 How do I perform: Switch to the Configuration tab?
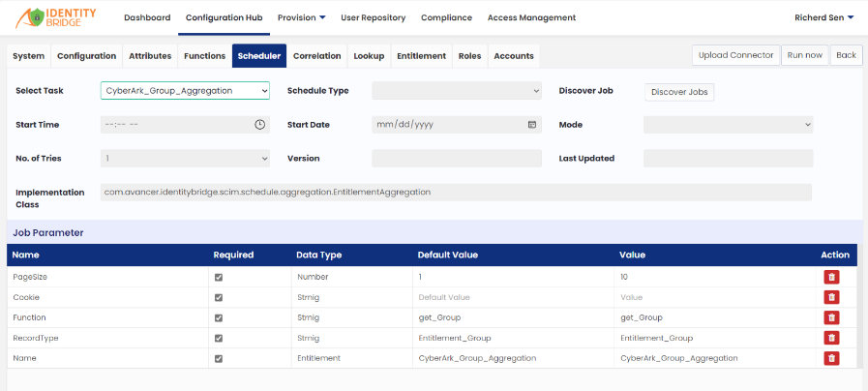[86, 56]
